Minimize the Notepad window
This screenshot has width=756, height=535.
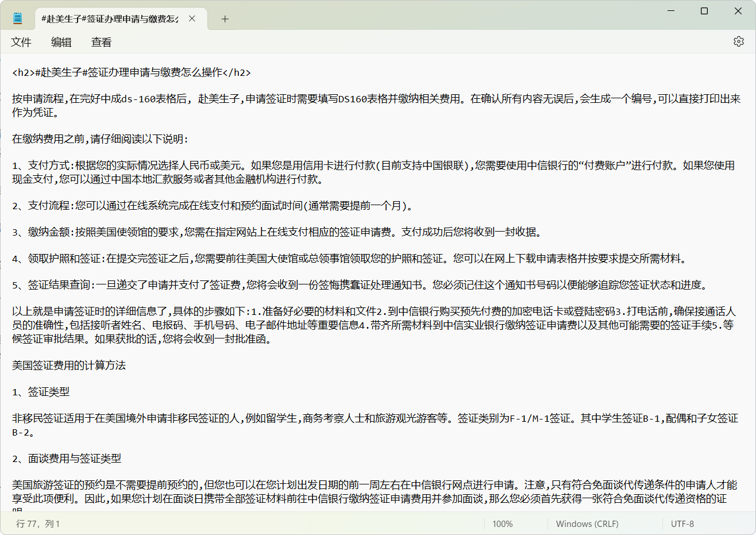tap(670, 11)
